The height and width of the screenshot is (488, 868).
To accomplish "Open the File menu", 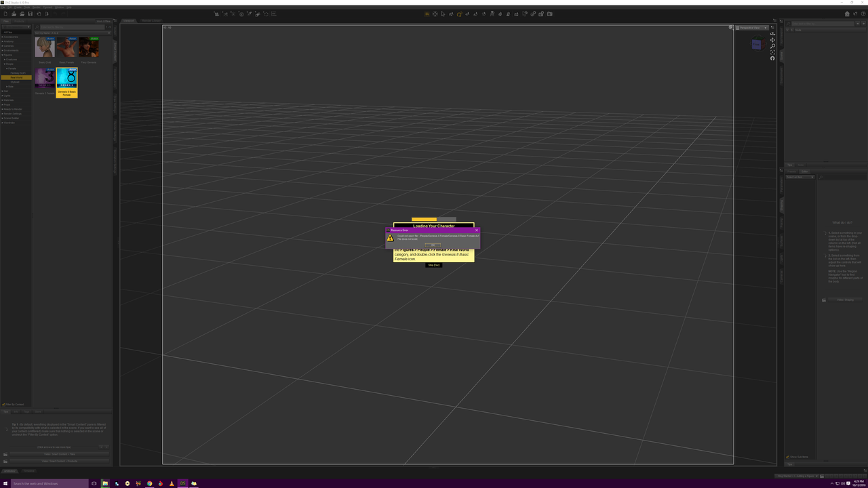I will pyautogui.click(x=3, y=7).
